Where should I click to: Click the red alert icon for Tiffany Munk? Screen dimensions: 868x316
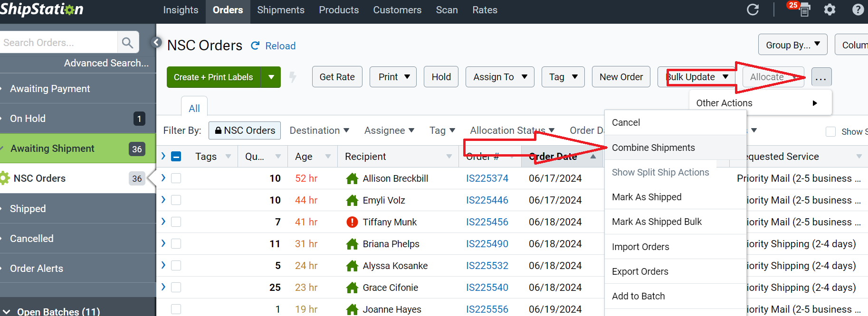pos(352,222)
